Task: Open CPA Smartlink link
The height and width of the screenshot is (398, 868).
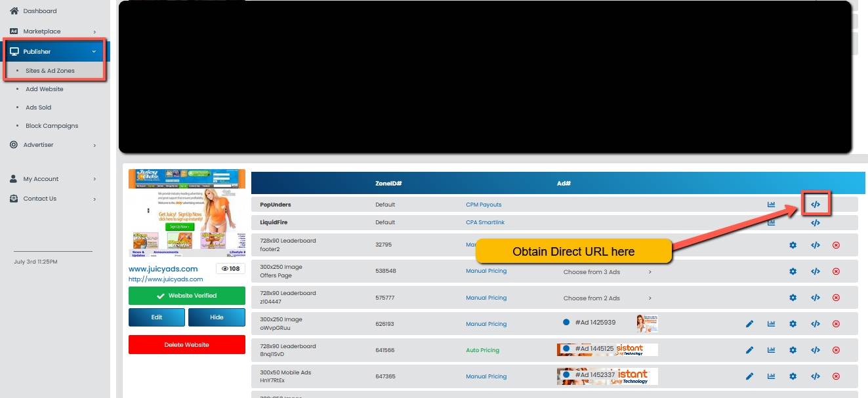Action: point(486,222)
